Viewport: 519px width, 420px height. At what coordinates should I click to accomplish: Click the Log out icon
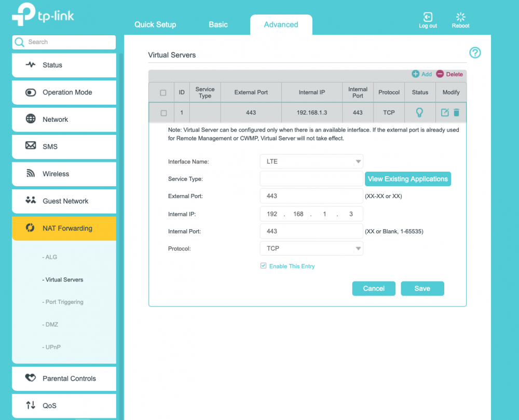coord(428,17)
